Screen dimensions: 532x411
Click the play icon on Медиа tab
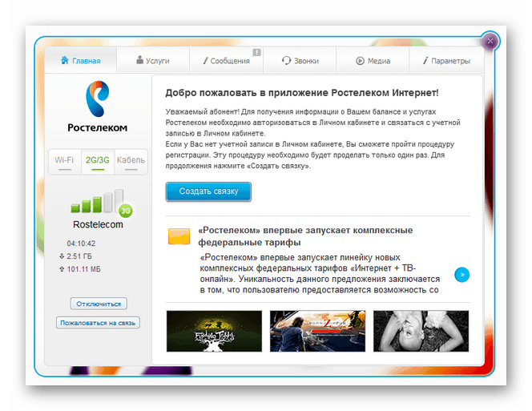pyautogui.click(x=360, y=61)
